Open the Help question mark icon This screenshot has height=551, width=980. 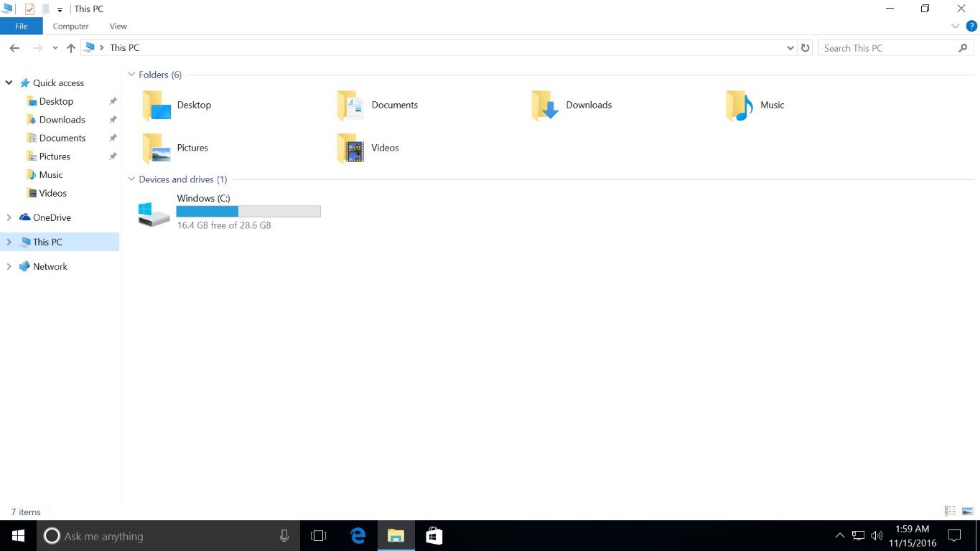(x=972, y=26)
